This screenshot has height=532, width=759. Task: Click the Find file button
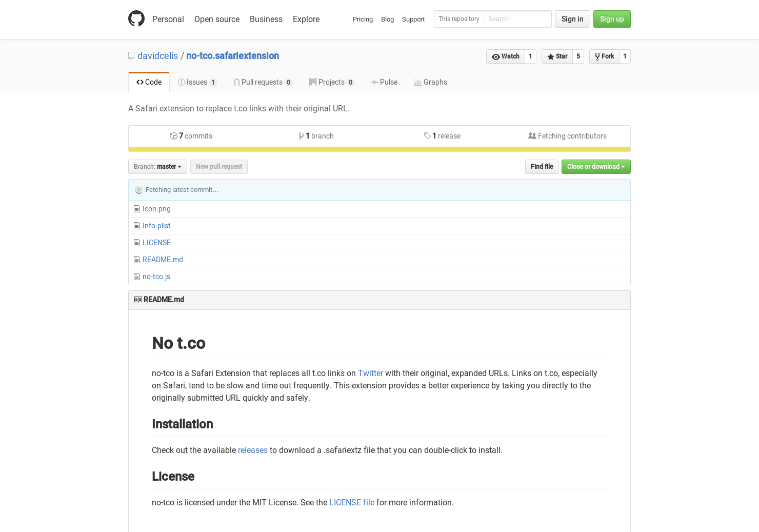[x=542, y=167]
